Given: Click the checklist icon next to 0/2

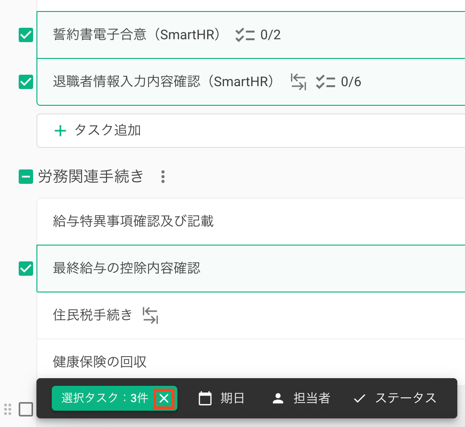Looking at the screenshot, I should pyautogui.click(x=245, y=35).
